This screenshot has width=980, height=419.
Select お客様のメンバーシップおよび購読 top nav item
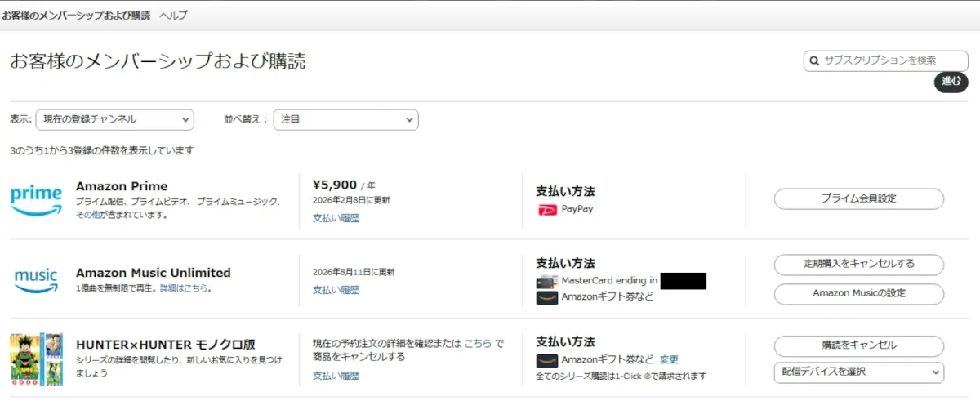[76, 16]
